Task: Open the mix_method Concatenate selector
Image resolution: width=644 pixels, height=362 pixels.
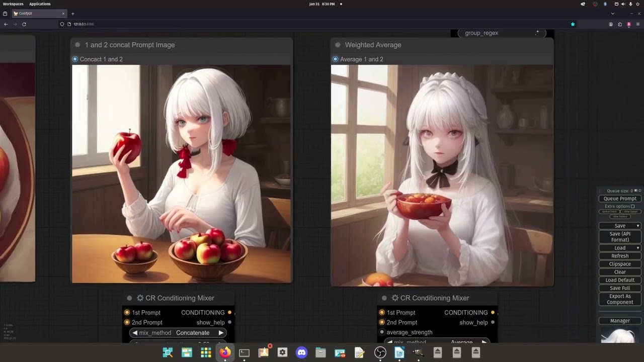Action: tap(178, 333)
